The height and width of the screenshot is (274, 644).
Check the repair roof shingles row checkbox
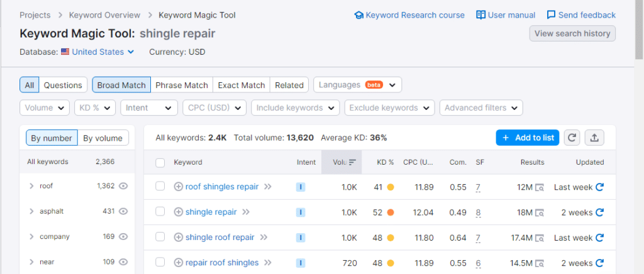(x=160, y=262)
